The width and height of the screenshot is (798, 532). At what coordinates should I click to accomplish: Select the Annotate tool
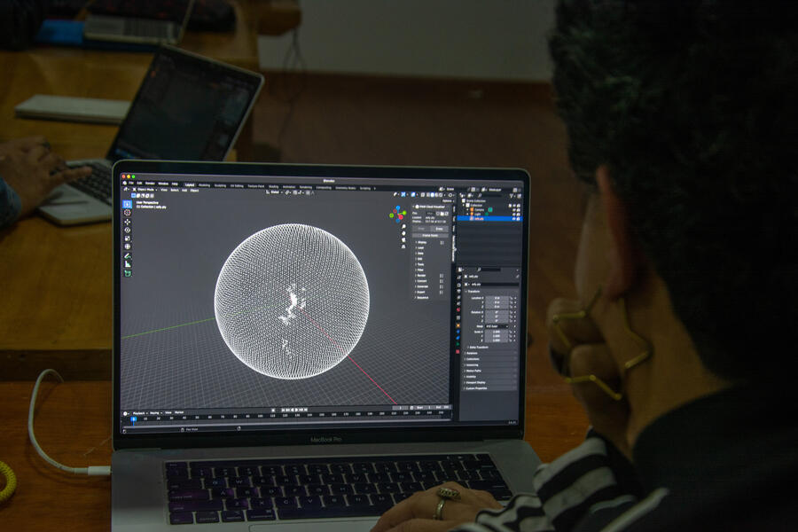[127, 256]
